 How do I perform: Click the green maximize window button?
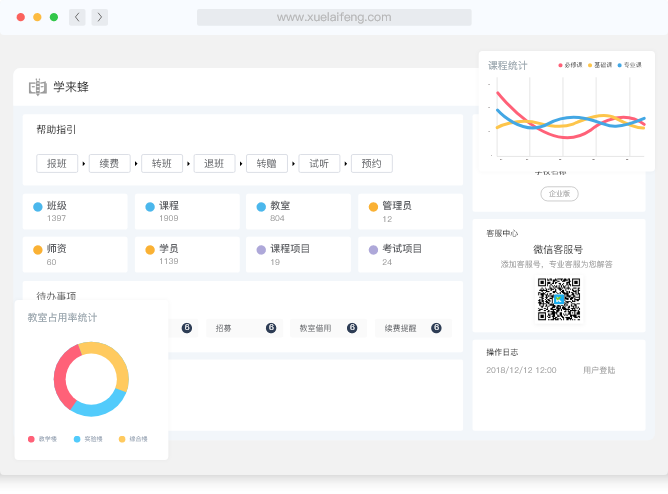54,17
